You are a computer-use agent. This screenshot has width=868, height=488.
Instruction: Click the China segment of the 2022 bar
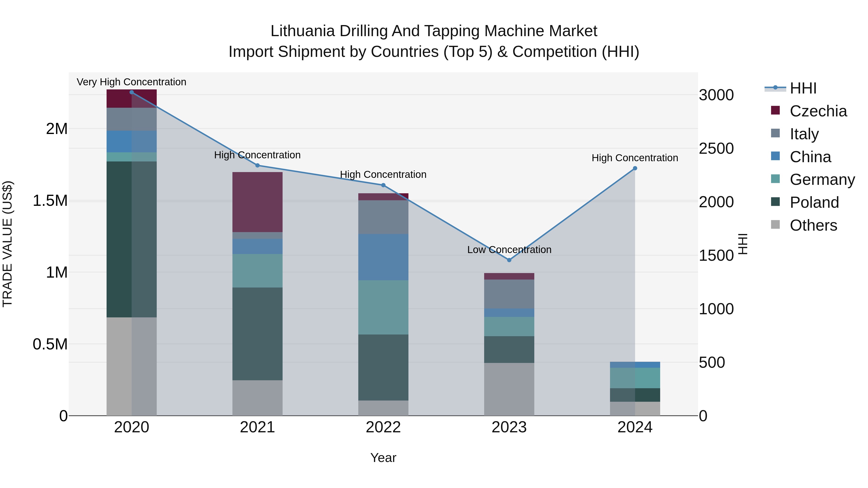click(x=383, y=257)
